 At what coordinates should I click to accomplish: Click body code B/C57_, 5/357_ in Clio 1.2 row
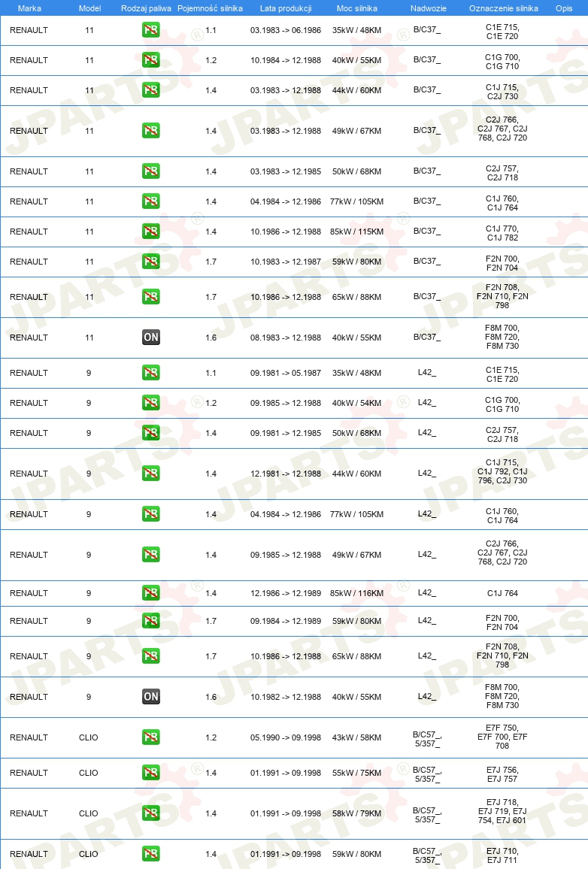click(x=427, y=739)
